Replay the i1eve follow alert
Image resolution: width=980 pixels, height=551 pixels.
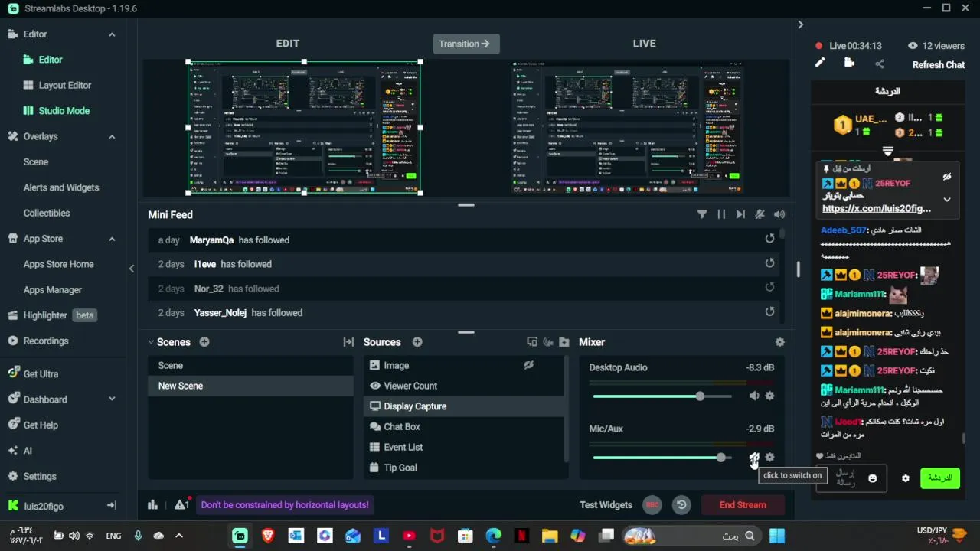(769, 263)
